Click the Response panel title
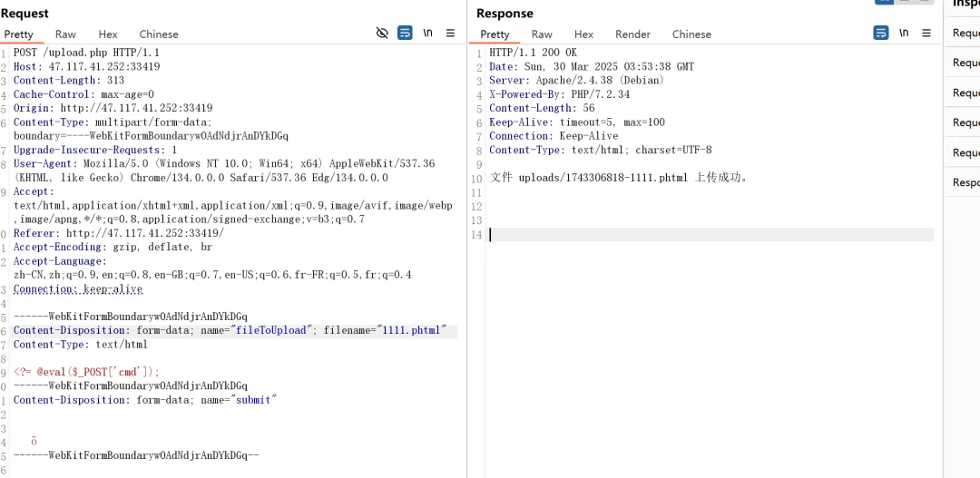Viewport: 980px width, 478px height. (x=505, y=13)
